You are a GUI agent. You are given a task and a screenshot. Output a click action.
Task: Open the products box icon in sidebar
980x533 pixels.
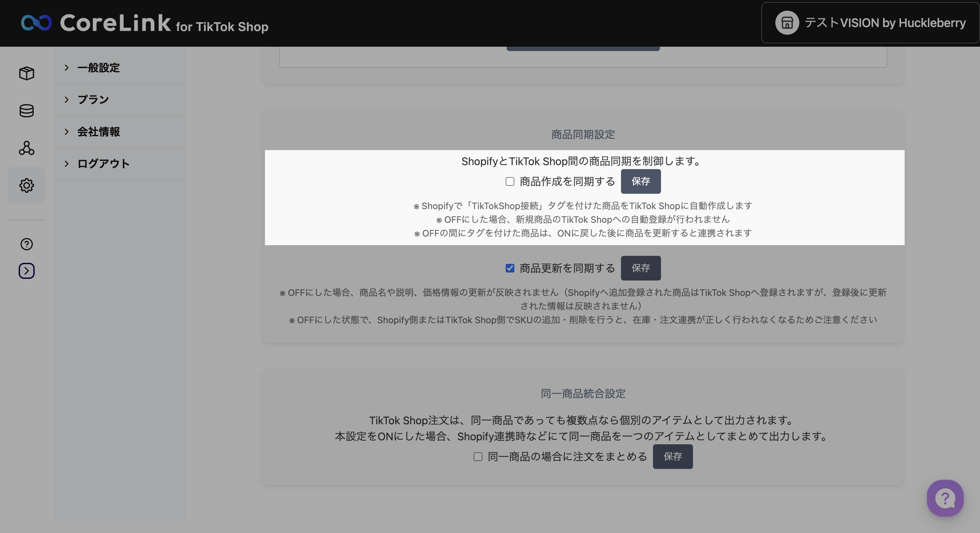click(x=27, y=73)
